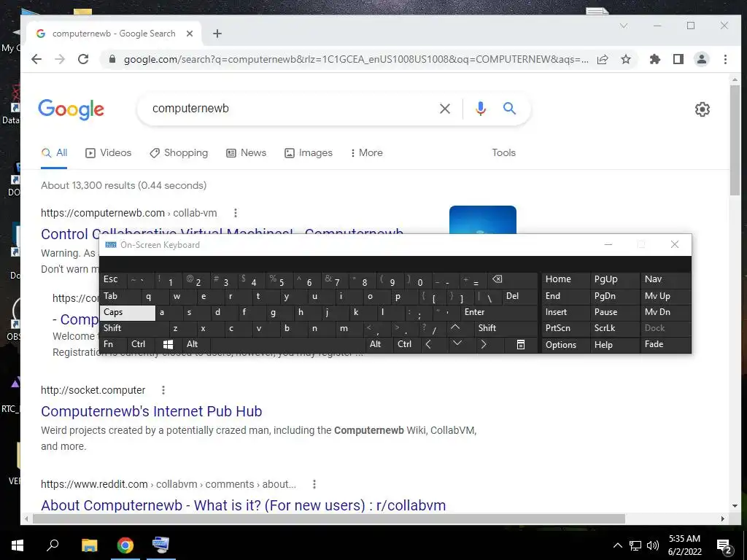
Task: Reload the page with the refresh icon
Action: coord(83,59)
